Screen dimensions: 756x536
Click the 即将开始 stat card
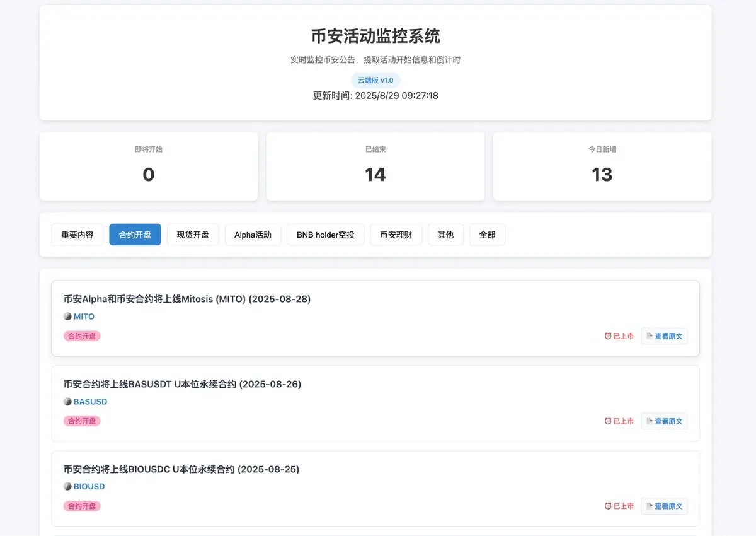[149, 166]
